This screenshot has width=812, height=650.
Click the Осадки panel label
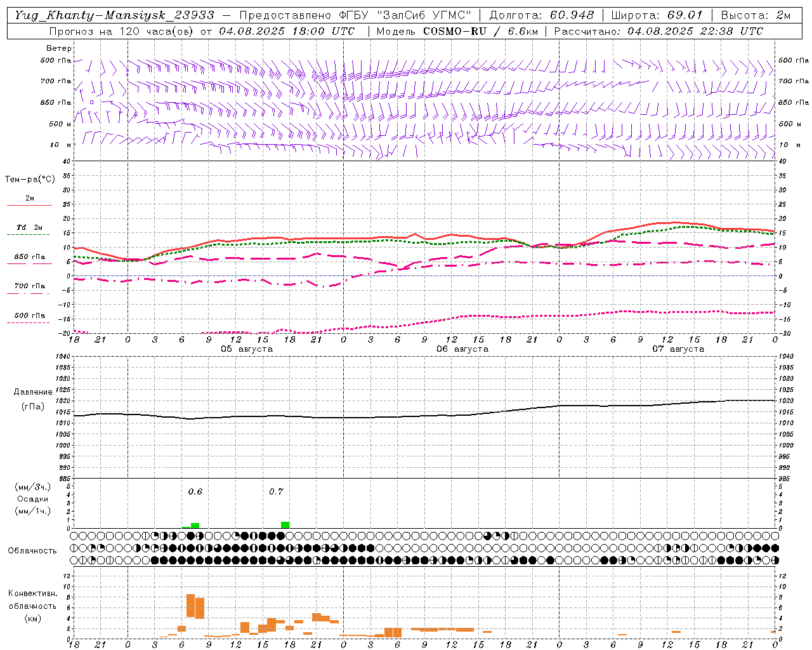[x=32, y=499]
